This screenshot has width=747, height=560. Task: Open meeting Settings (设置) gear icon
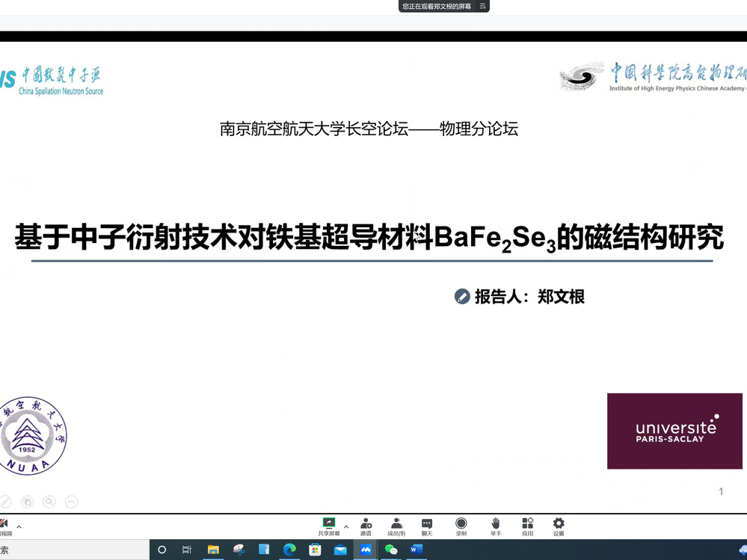click(559, 523)
